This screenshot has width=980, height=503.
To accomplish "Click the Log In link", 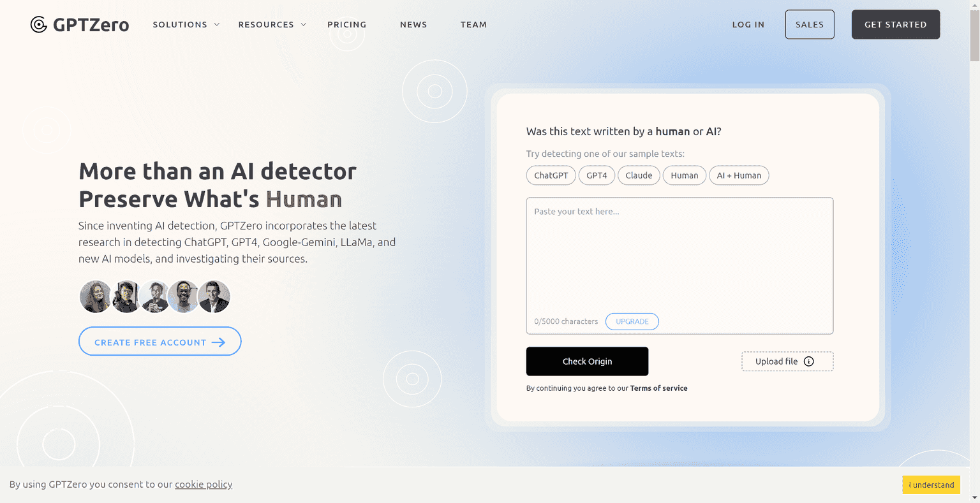I will click(748, 25).
